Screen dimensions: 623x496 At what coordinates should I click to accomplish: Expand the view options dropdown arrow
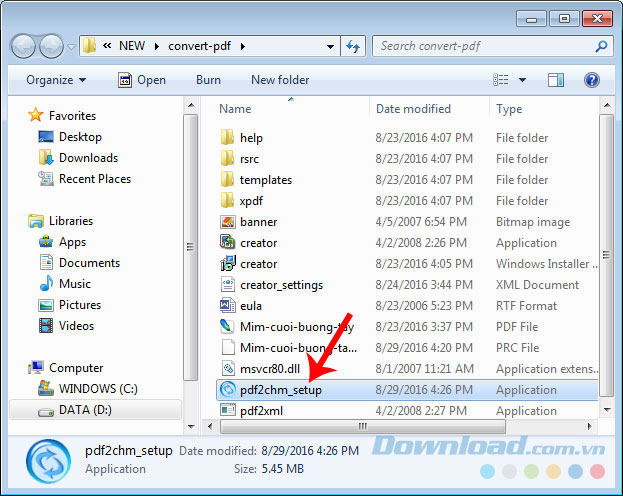click(x=522, y=80)
